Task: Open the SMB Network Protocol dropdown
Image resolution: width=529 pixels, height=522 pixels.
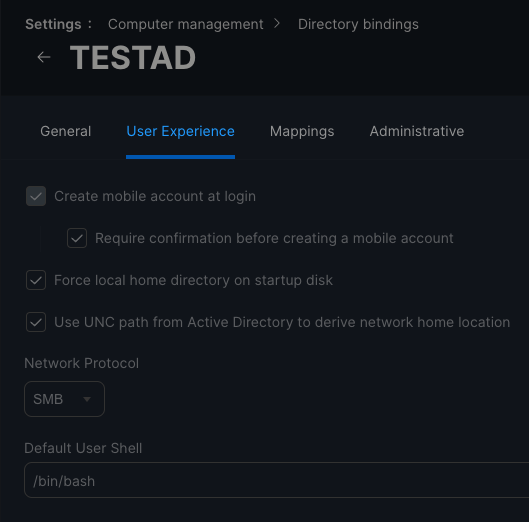Action: pos(64,399)
